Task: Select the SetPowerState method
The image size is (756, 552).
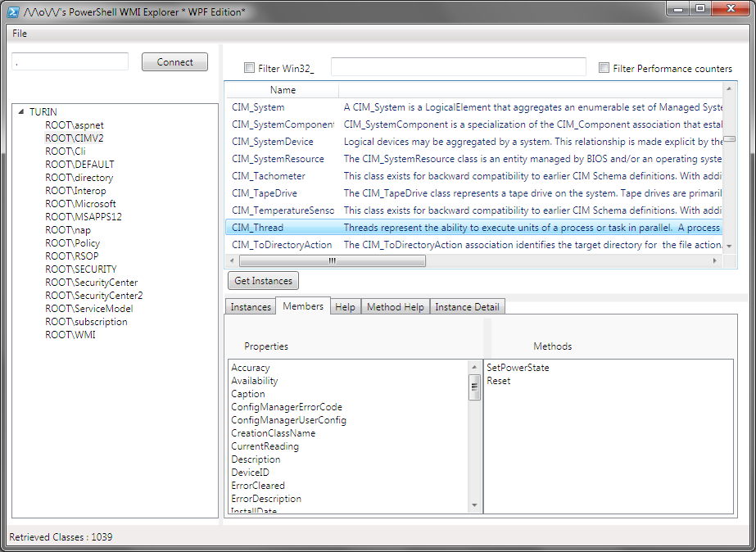Action: coord(518,368)
